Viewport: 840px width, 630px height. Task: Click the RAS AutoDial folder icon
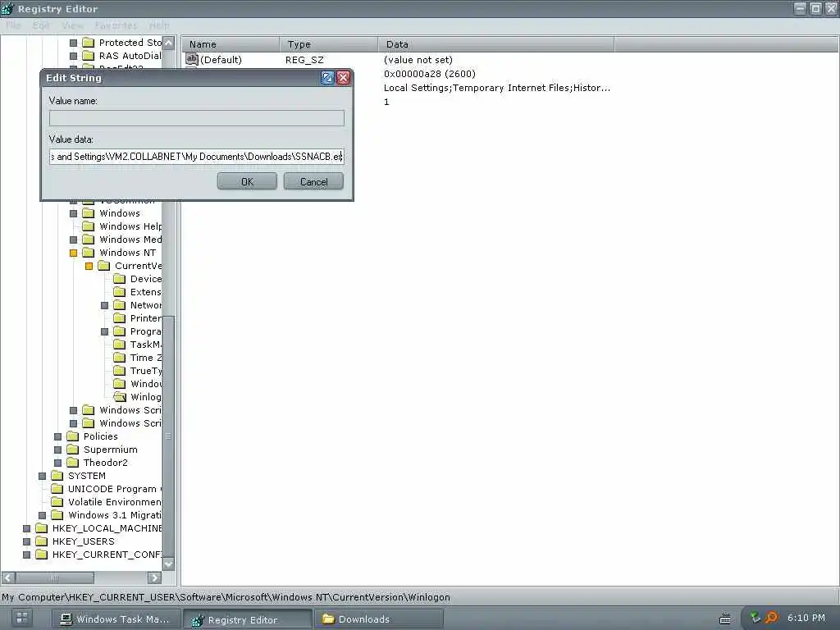[89, 56]
